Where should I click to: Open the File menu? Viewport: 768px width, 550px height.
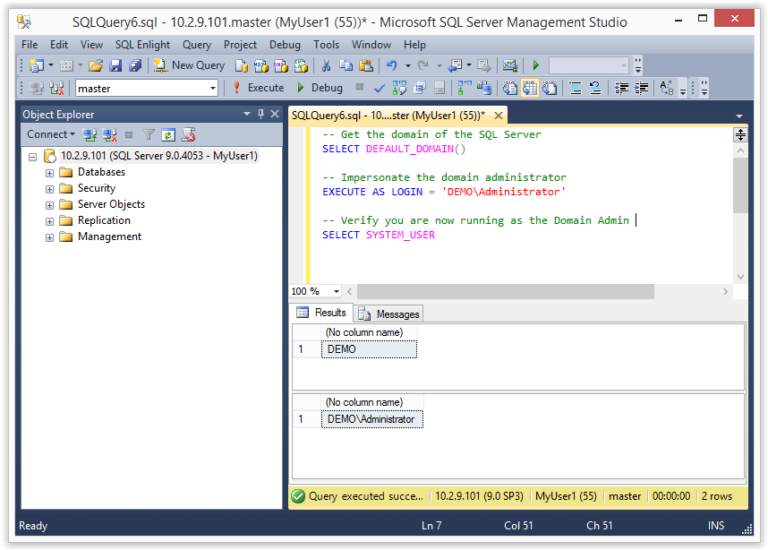click(x=29, y=45)
